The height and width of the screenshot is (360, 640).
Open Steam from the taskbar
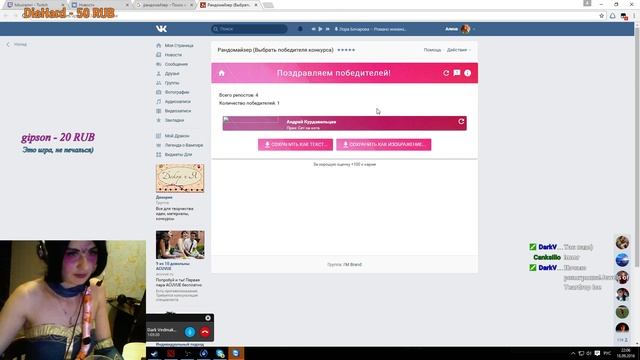tap(154, 353)
